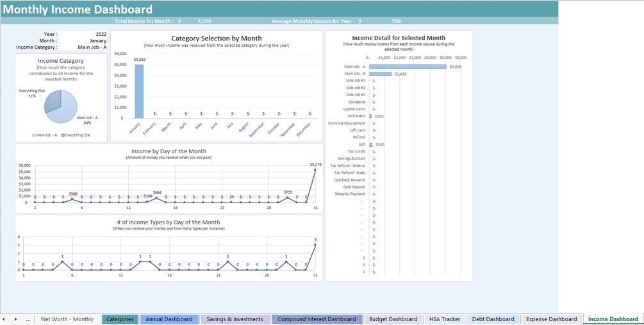Select the Income Category chart title
Screen dimensions: 644x325
61,61
